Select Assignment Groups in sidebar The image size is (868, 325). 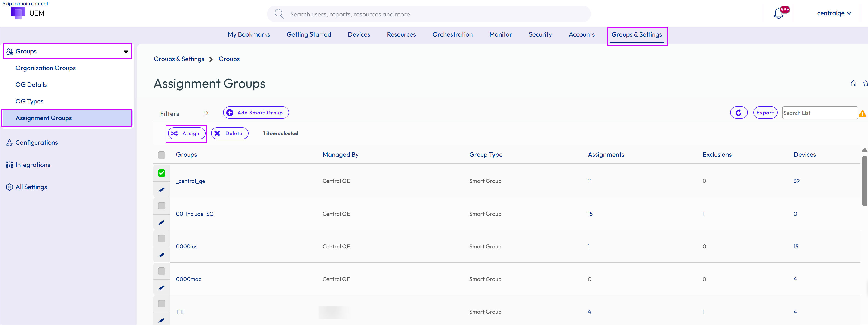tap(67, 118)
